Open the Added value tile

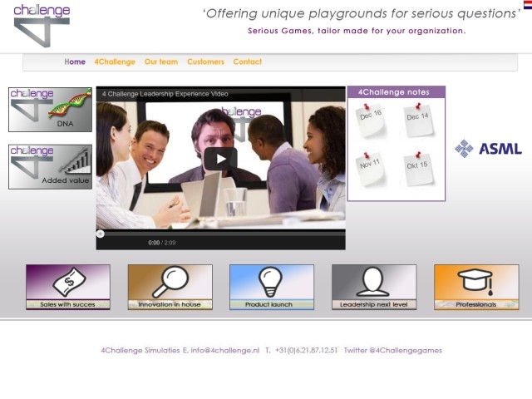[x=50, y=166]
